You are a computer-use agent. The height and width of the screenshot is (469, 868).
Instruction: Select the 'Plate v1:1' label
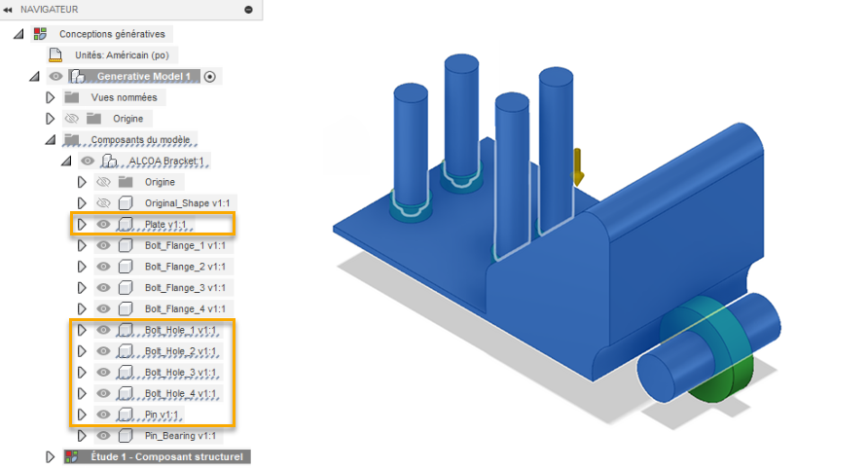pos(165,224)
